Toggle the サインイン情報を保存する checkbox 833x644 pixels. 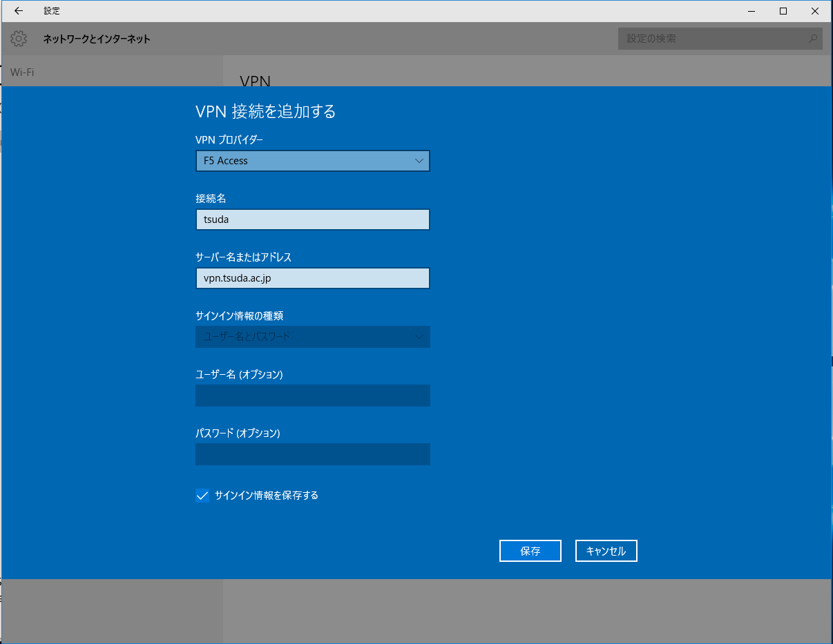(x=202, y=496)
